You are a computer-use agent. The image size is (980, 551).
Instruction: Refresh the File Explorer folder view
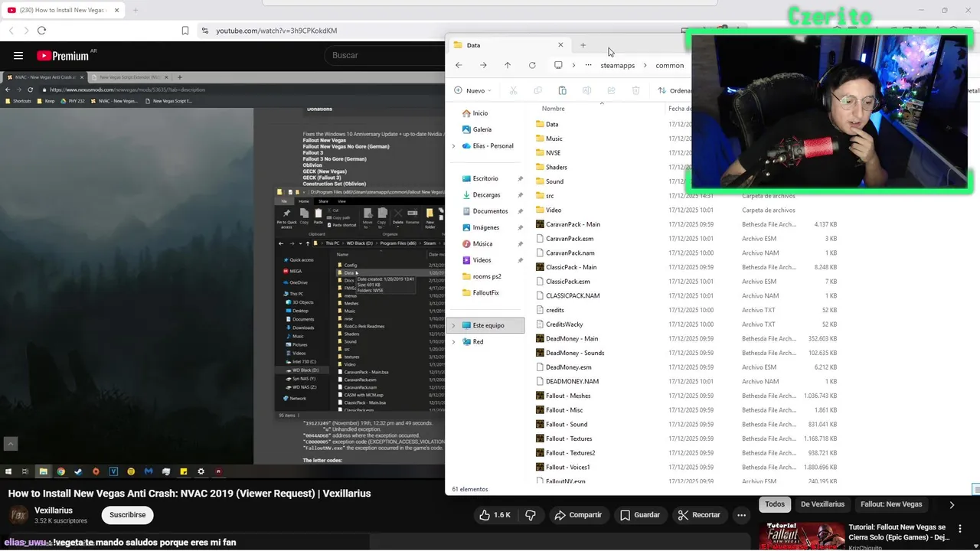532,65
